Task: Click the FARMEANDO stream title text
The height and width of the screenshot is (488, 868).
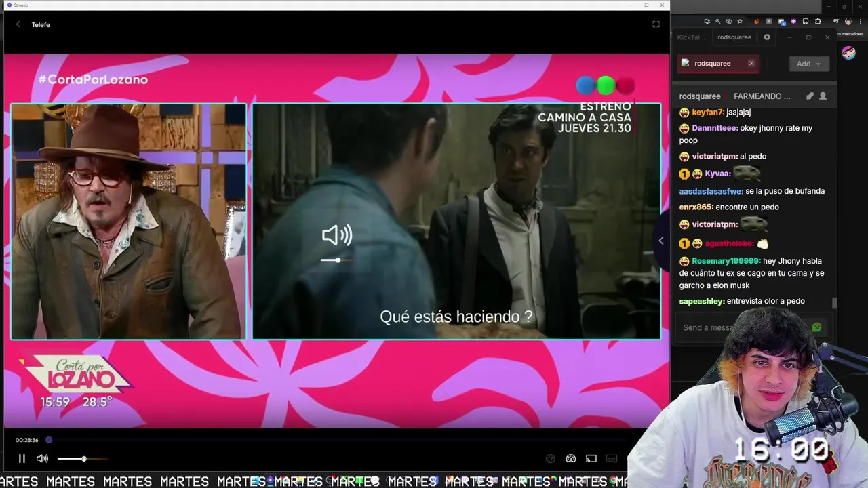Action: point(762,96)
